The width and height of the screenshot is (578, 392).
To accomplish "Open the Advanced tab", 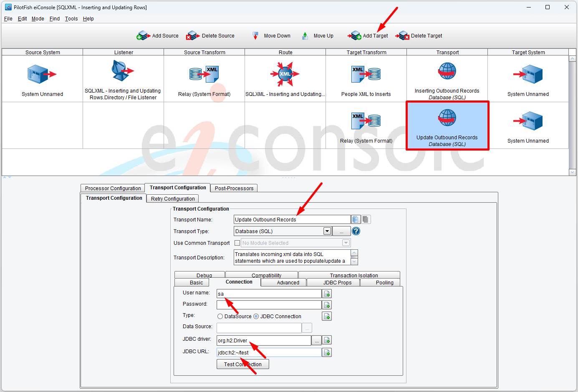I will click(x=284, y=282).
